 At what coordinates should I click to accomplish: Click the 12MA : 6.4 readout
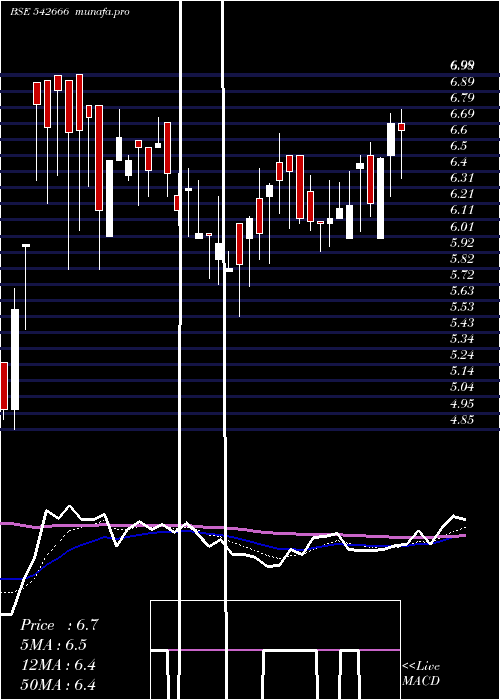tap(58, 665)
